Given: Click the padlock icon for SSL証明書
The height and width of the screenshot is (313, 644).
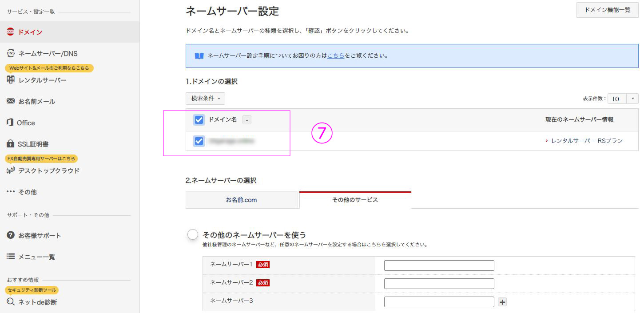Looking at the screenshot, I should click(x=11, y=144).
